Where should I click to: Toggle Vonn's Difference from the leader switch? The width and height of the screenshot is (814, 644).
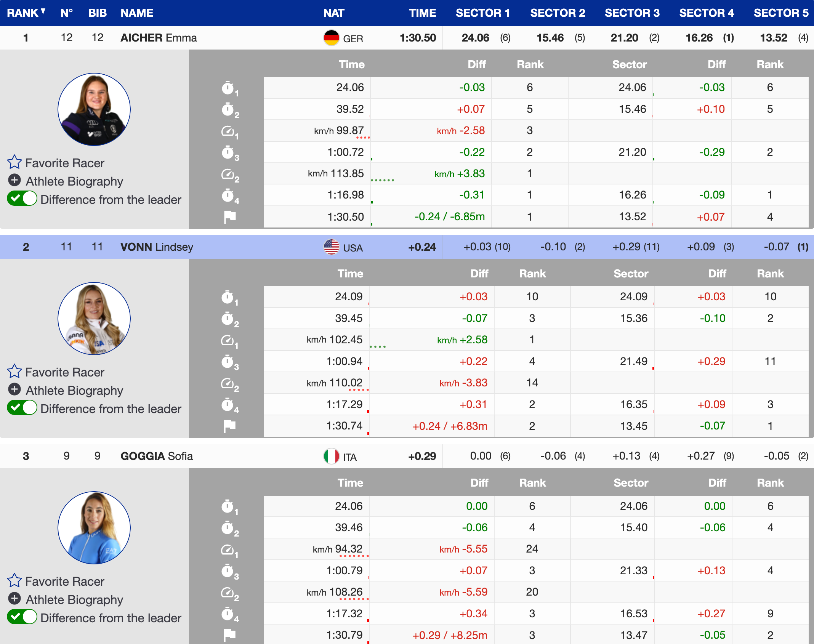coord(22,408)
